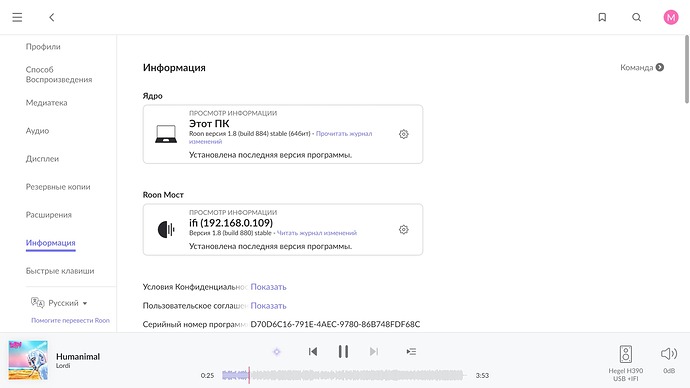690x388 pixels.
Task: Open the volume speaker icon
Action: coord(669,353)
